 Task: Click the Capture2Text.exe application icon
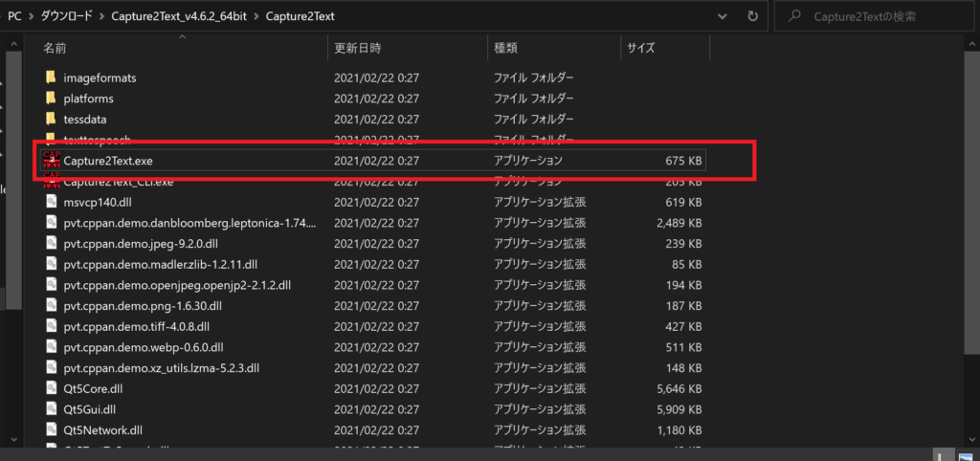click(52, 161)
